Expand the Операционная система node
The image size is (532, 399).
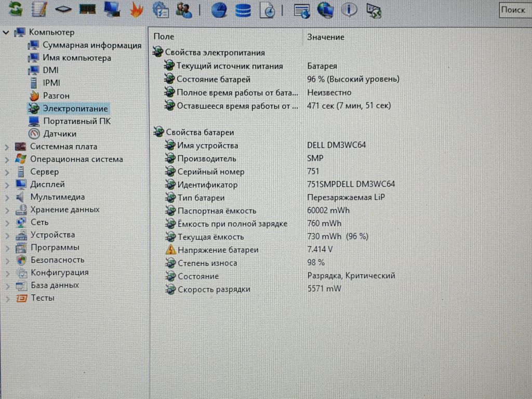7,160
